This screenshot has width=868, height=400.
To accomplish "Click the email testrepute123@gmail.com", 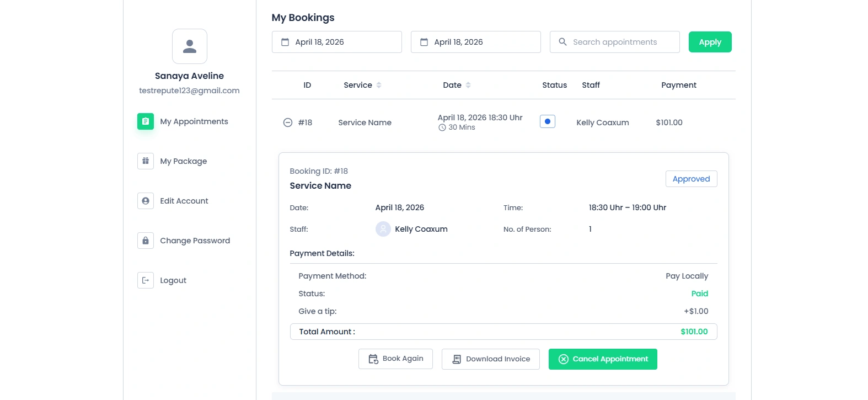I will pyautogui.click(x=190, y=90).
